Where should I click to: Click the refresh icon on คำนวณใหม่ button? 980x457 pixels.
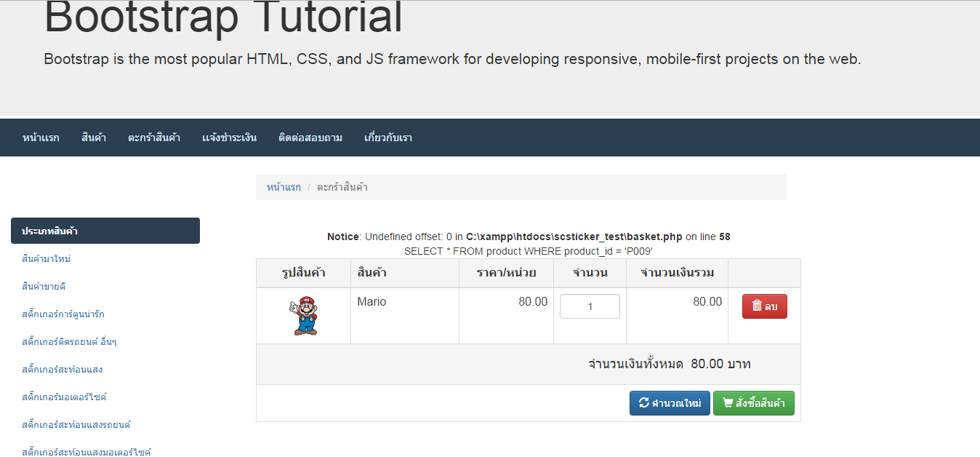coord(644,403)
